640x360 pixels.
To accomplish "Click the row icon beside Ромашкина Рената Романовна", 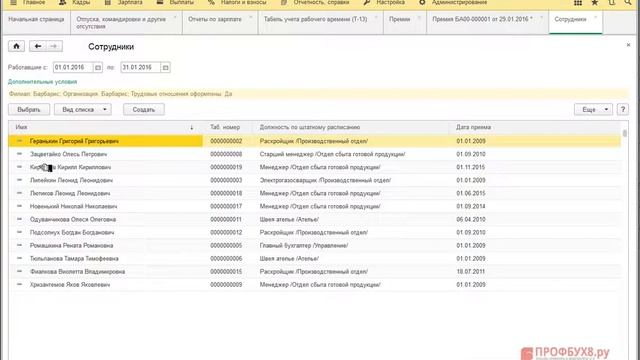I will point(19,245).
